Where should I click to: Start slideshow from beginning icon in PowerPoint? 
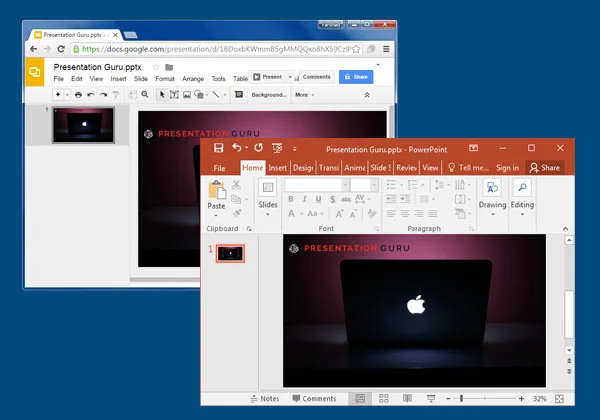click(x=277, y=148)
